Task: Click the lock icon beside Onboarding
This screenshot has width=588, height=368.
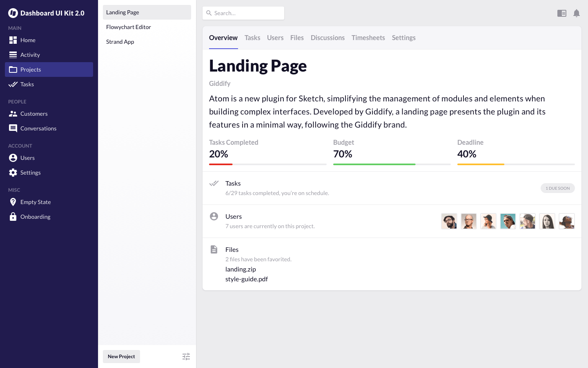Action: click(13, 217)
